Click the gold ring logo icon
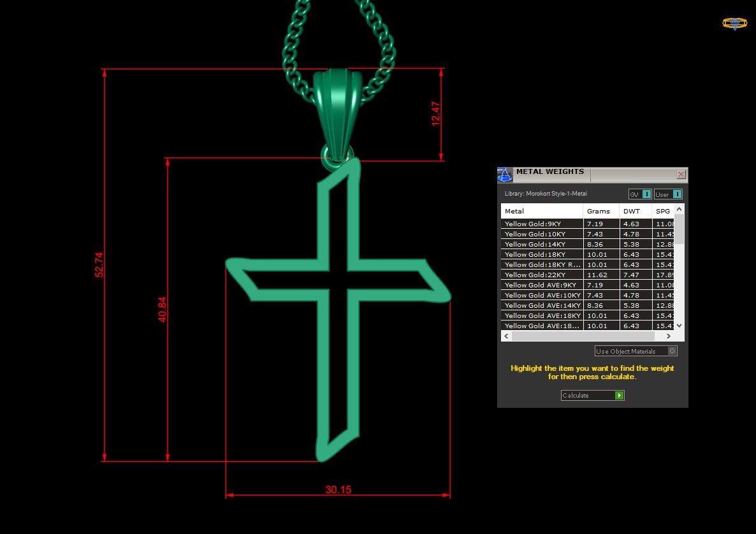 [x=734, y=23]
